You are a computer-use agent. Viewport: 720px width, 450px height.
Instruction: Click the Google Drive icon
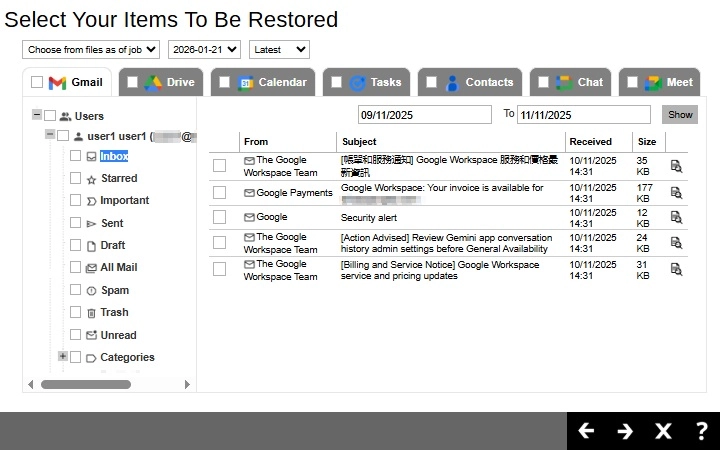(x=152, y=83)
